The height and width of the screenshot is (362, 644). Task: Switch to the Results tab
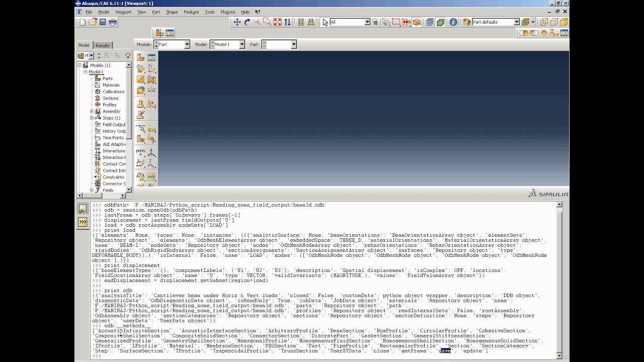tap(102, 45)
